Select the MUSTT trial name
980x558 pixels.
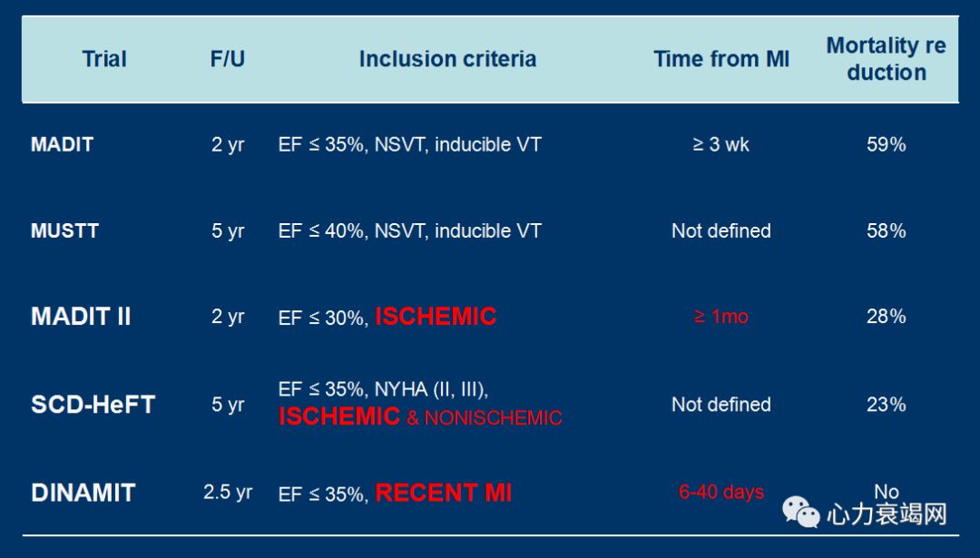point(64,230)
